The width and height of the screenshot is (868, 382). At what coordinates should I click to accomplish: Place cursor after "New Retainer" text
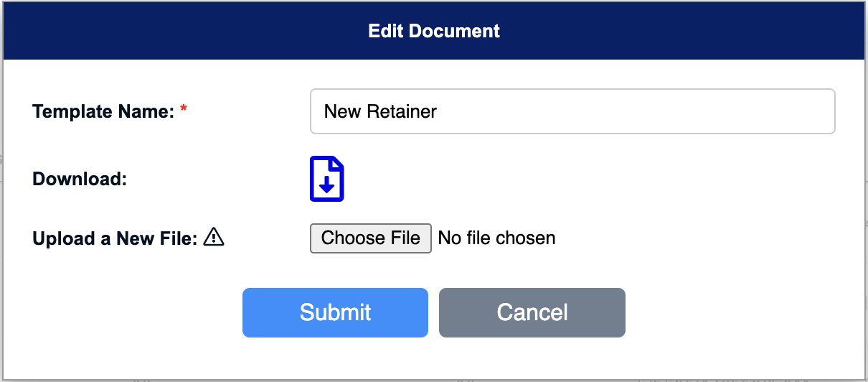coord(438,111)
